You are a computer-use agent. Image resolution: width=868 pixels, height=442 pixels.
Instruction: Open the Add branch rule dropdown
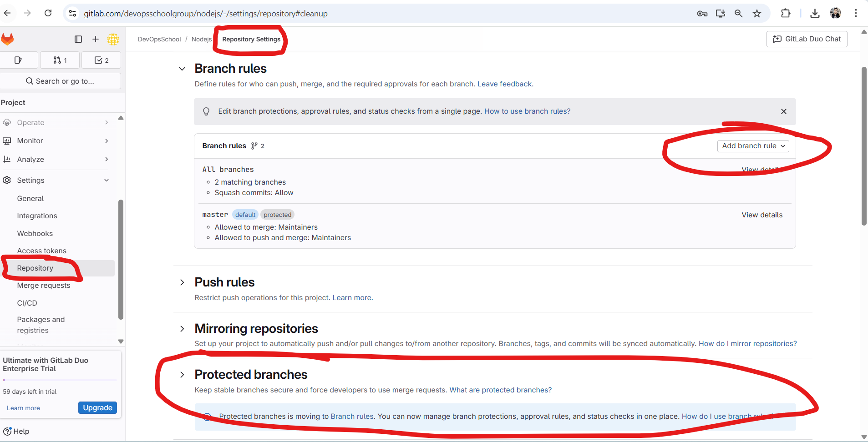[753, 146]
